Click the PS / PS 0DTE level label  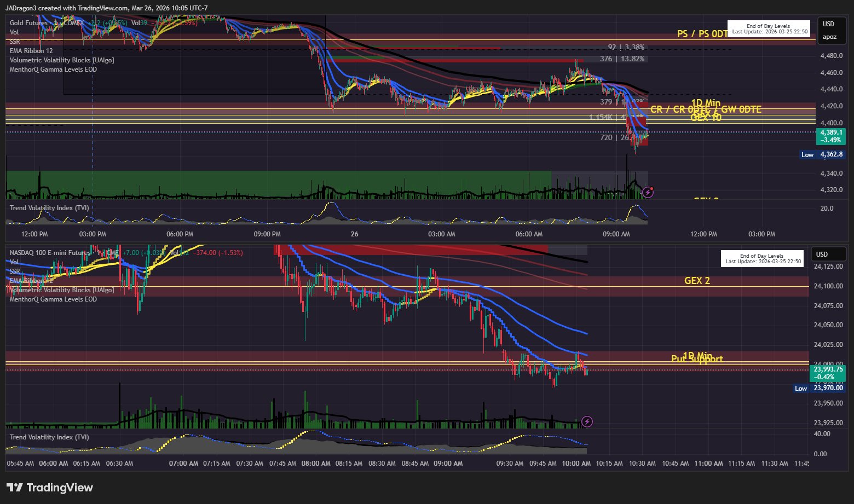[x=703, y=34]
